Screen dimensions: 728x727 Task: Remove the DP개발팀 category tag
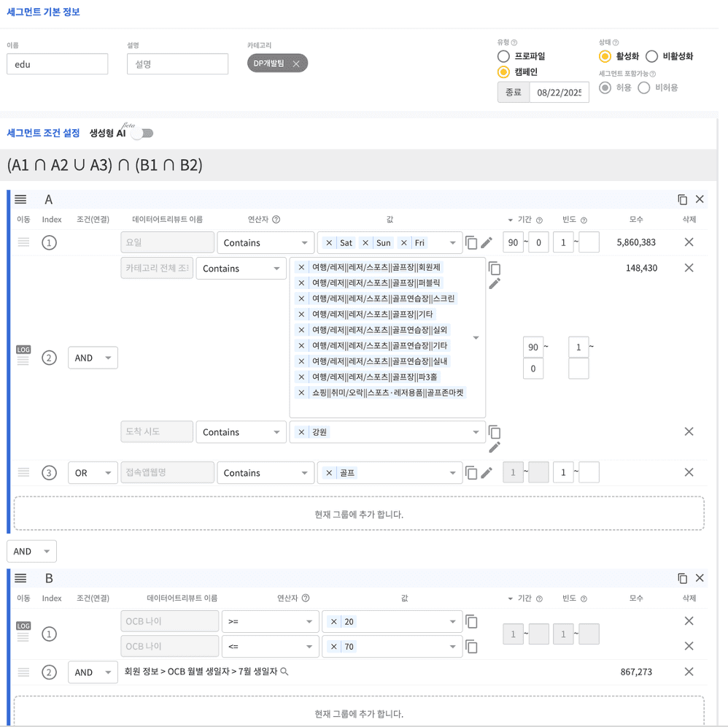296,64
